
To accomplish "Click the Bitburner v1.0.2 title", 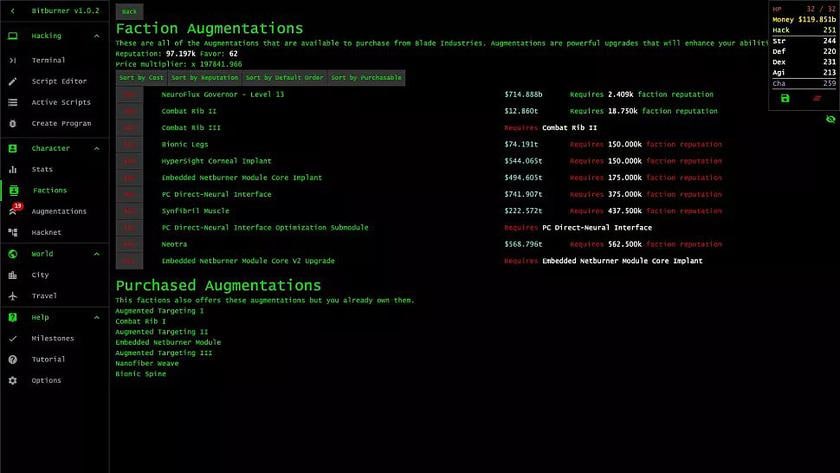I will [x=65, y=11].
